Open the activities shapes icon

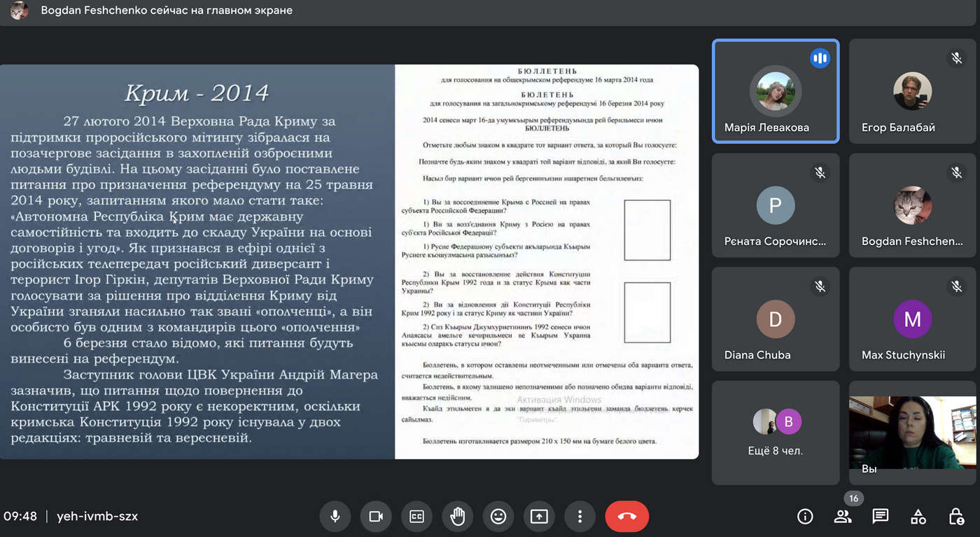click(x=918, y=517)
